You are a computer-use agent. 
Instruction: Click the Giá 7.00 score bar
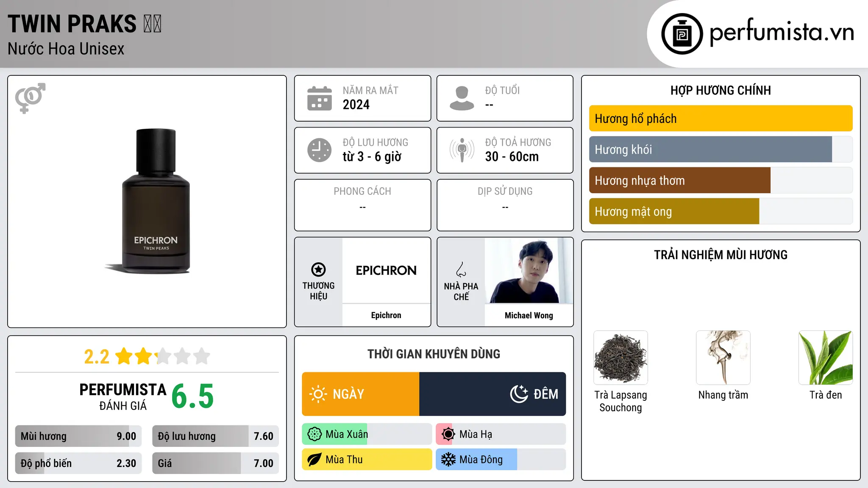(215, 463)
